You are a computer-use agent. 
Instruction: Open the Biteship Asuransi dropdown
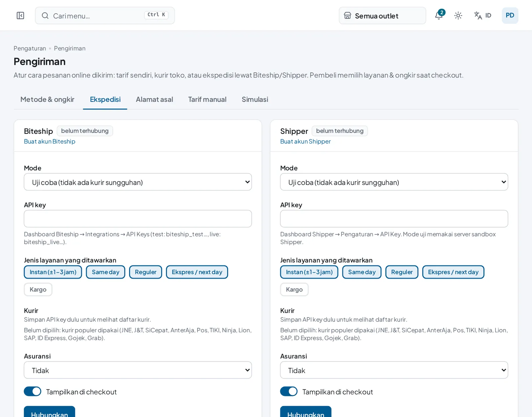click(138, 370)
